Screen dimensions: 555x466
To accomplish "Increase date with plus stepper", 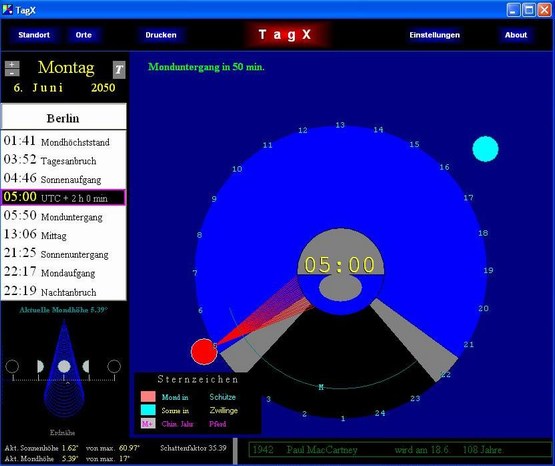I will [x=12, y=64].
